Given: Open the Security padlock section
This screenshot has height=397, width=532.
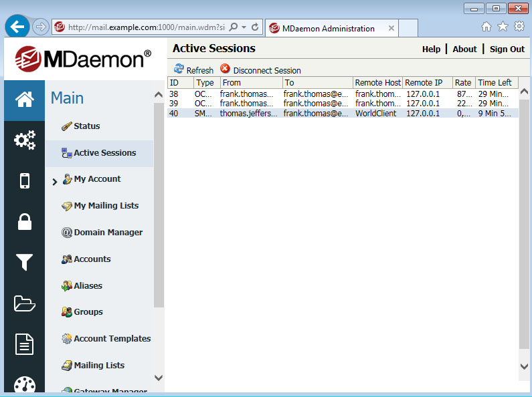Looking at the screenshot, I should click(x=25, y=222).
